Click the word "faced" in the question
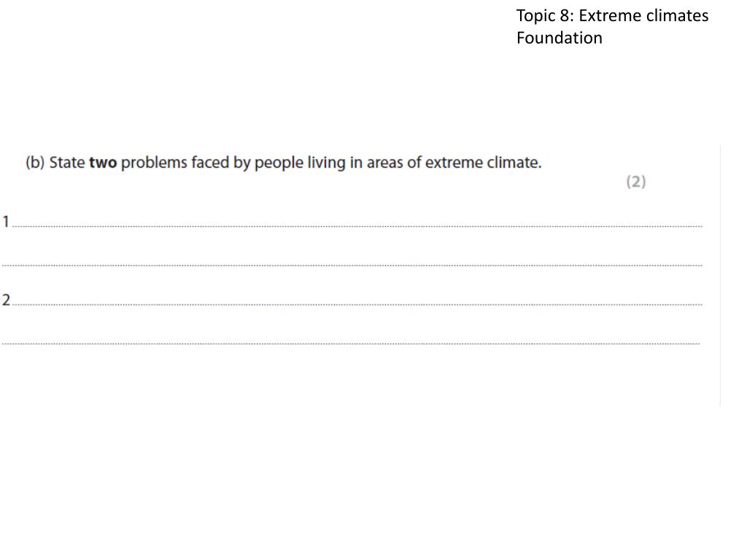 210,163
